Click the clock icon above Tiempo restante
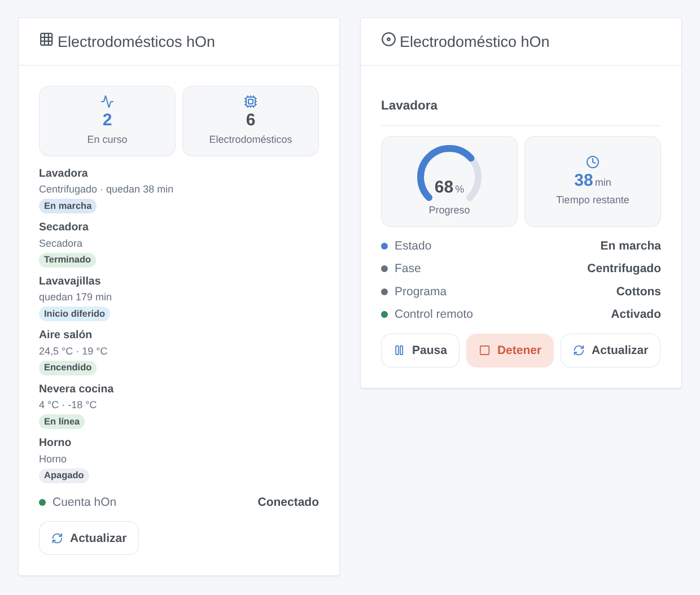The width and height of the screenshot is (700, 595). pyautogui.click(x=593, y=162)
